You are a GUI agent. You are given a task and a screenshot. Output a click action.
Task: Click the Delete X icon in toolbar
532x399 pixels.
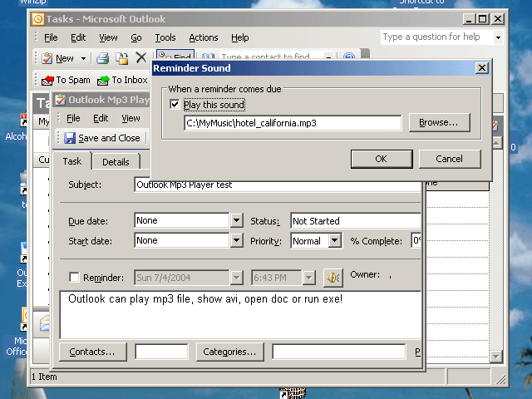pos(141,57)
